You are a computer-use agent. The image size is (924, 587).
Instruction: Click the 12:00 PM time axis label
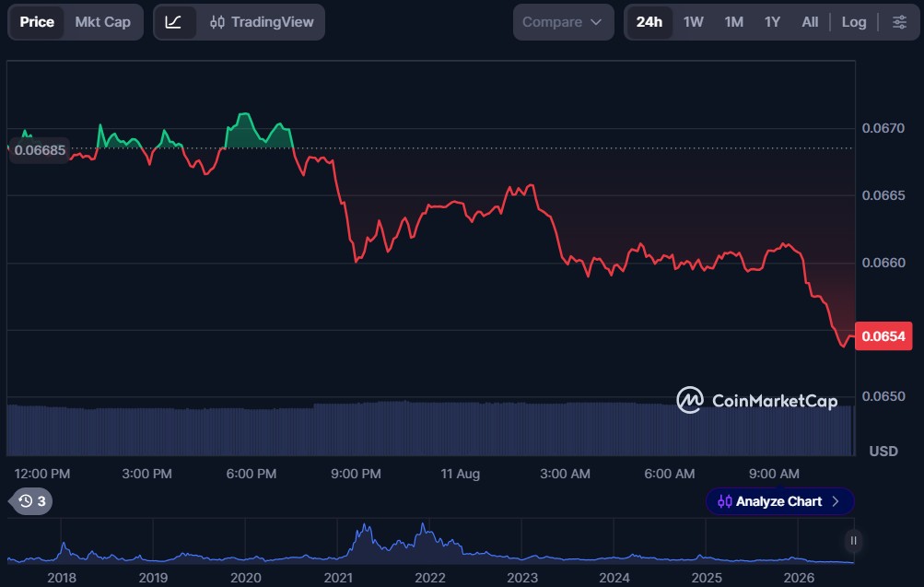(41, 474)
